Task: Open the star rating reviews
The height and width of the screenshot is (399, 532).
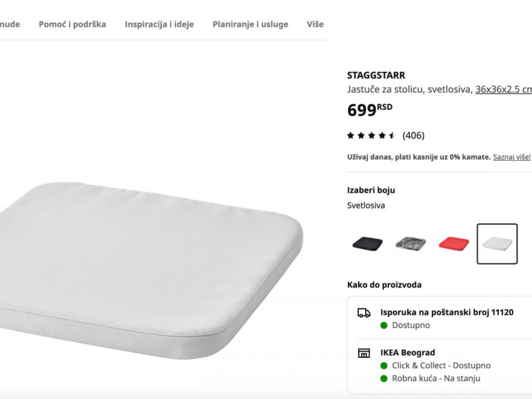Action: pyautogui.click(x=372, y=135)
